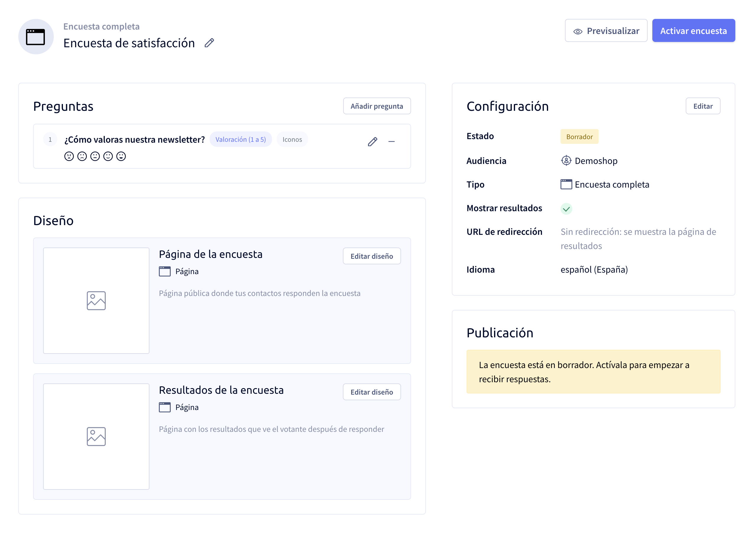756x537 pixels.
Task: Click the Preguntas section heading
Action: [x=63, y=106]
